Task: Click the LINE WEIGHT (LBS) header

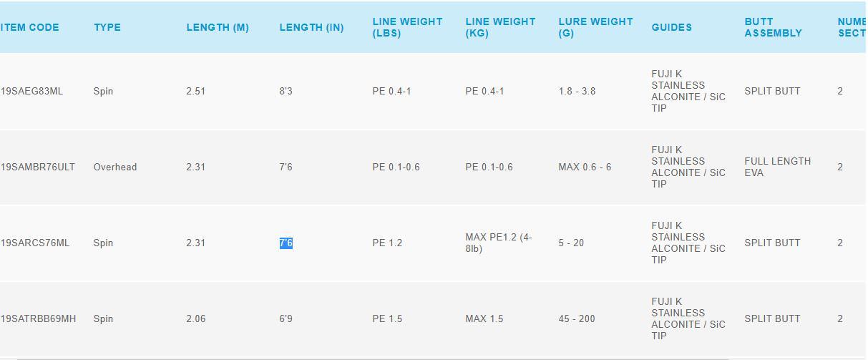Action: tap(407, 27)
